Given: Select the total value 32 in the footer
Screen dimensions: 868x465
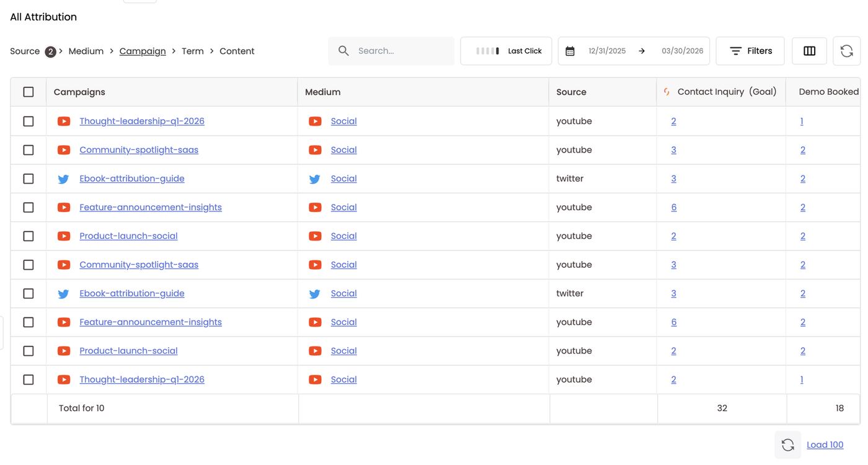Looking at the screenshot, I should [x=722, y=408].
